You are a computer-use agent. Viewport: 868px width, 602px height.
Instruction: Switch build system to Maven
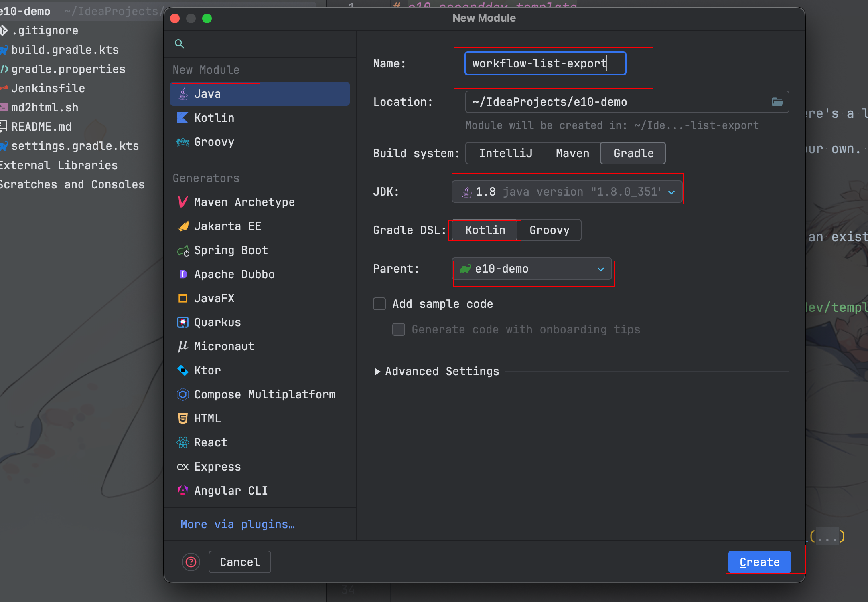[572, 153]
